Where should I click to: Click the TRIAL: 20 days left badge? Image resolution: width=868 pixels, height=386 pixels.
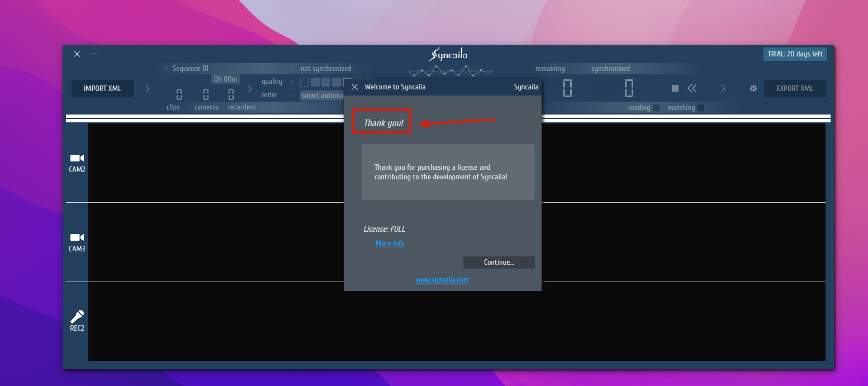[x=795, y=54]
